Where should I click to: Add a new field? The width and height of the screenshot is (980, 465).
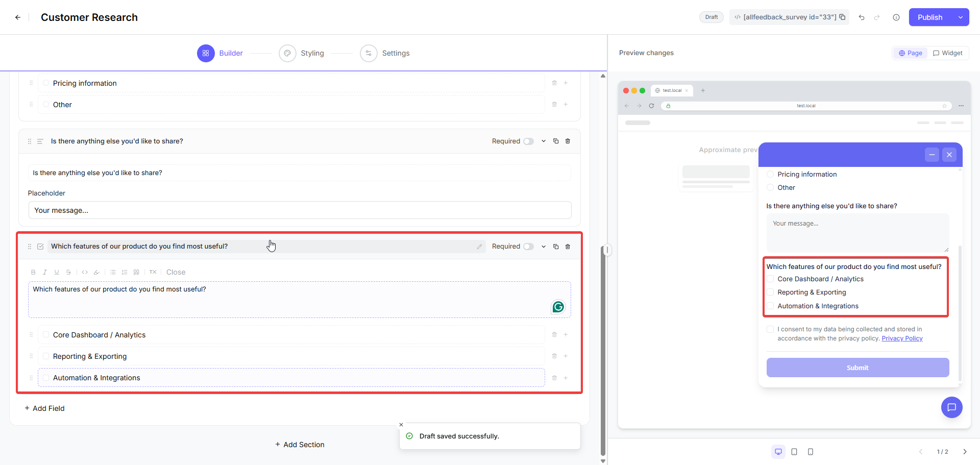pos(44,408)
